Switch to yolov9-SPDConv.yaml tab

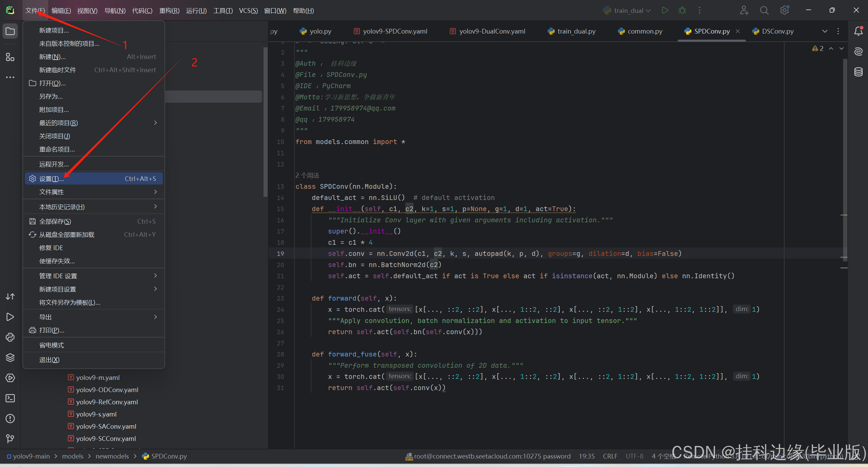pos(390,31)
